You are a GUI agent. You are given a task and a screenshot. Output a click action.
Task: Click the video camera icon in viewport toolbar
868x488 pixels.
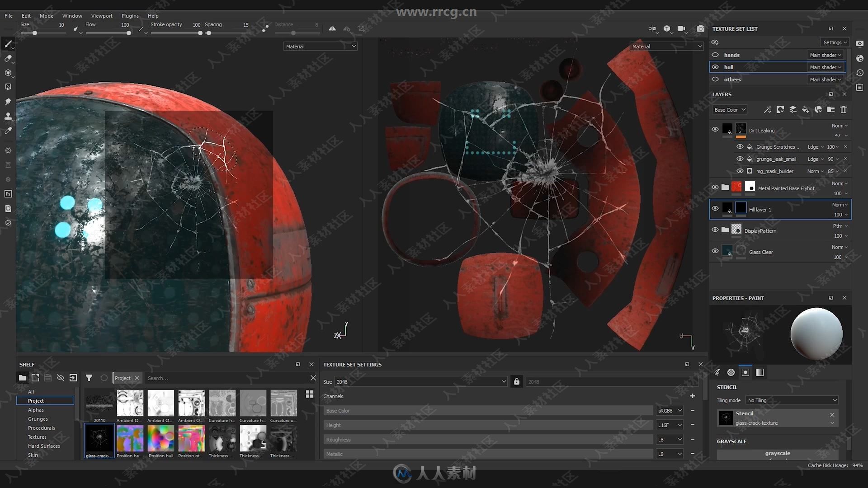[681, 28]
